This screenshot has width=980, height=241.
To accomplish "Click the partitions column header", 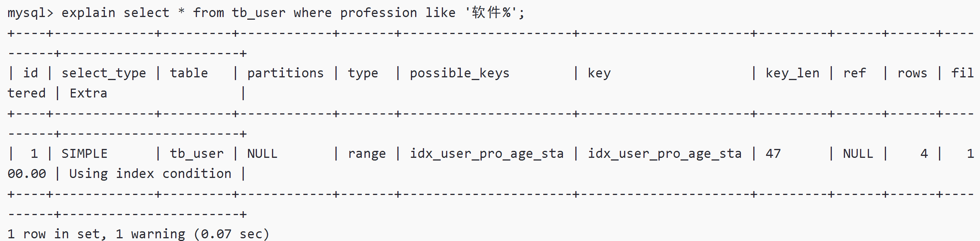I will point(285,73).
